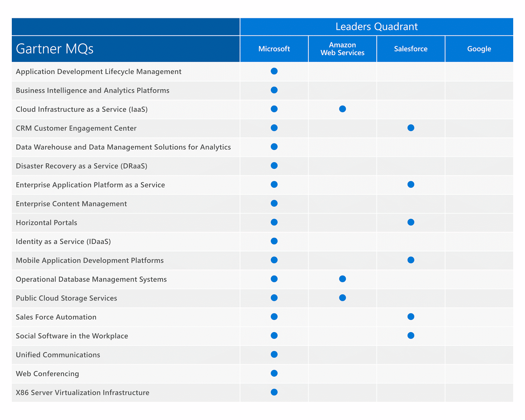The height and width of the screenshot is (420, 525).
Task: Open the Enterprise Content Management row label
Action: [x=71, y=203]
